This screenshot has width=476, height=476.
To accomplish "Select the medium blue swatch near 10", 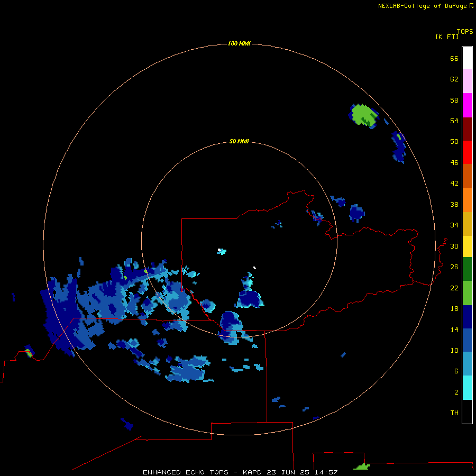I will click(467, 340).
